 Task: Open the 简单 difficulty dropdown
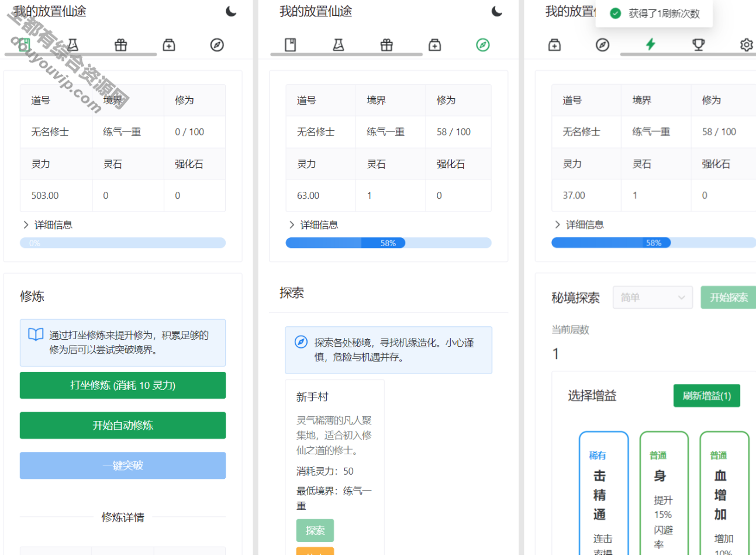[x=653, y=298]
